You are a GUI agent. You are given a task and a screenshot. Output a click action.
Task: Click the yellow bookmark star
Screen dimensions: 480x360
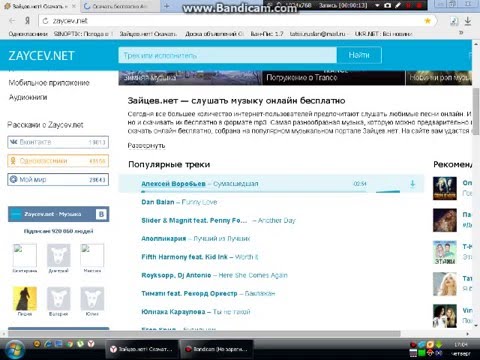point(427,21)
